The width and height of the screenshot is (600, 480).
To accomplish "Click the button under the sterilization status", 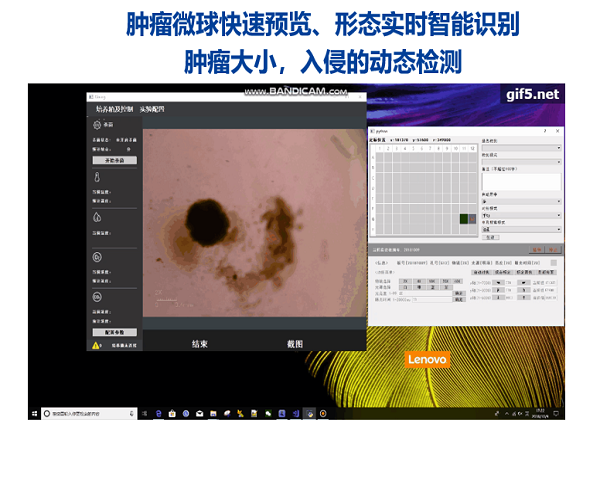I will coord(114,160).
